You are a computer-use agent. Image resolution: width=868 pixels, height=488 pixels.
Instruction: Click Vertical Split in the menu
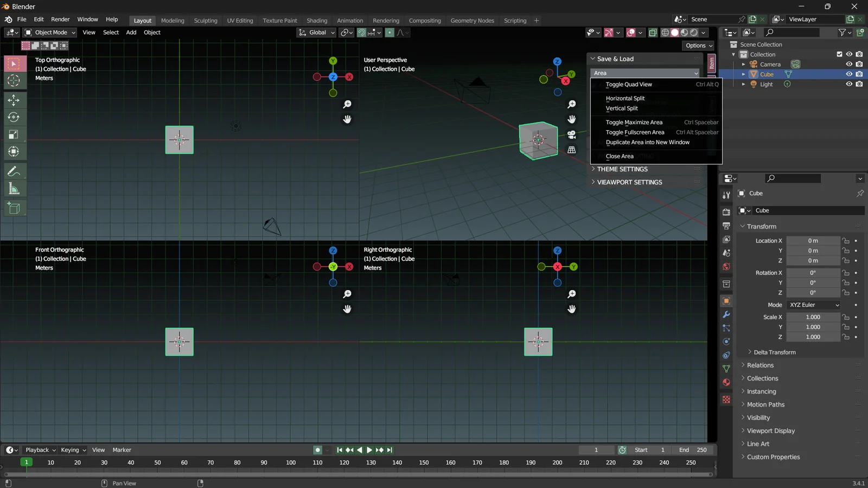[x=622, y=108]
